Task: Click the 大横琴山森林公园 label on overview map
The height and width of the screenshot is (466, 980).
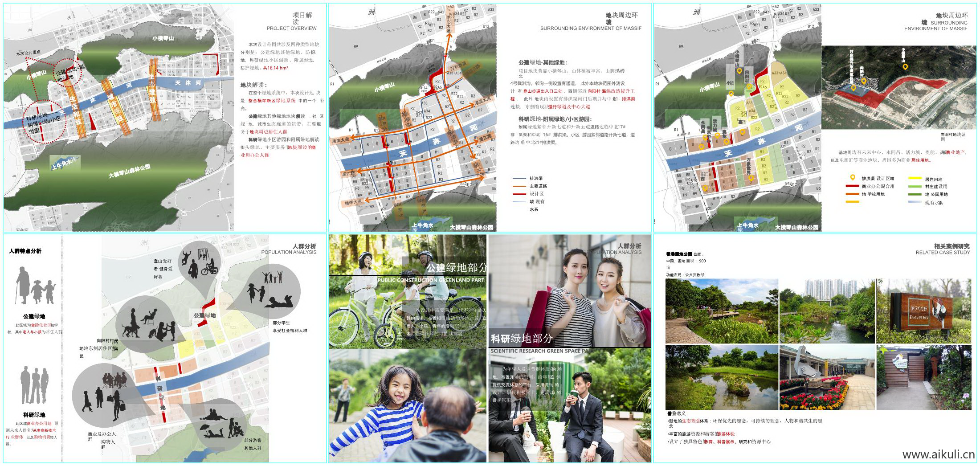Action: [130, 172]
